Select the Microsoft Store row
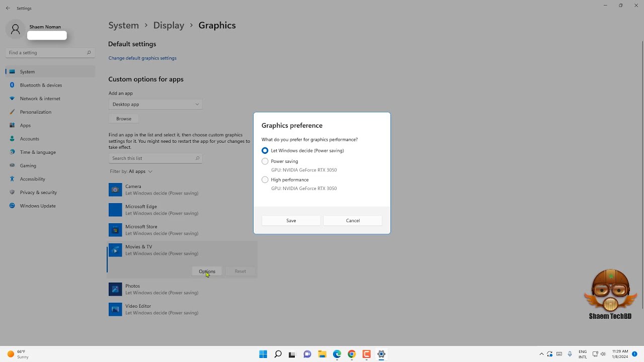The image size is (644, 362). point(182,230)
